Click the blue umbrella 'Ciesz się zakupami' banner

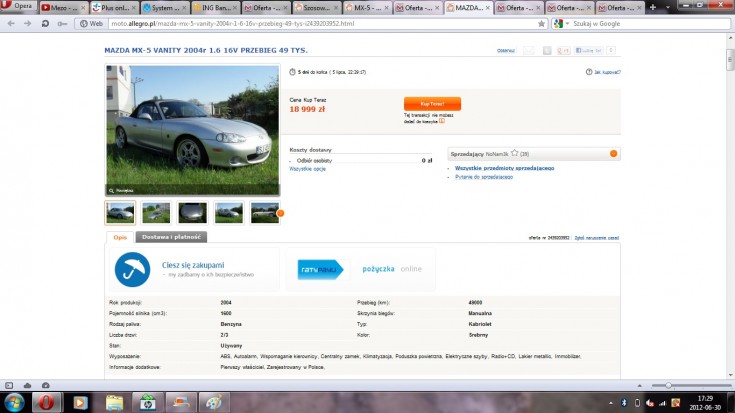click(x=194, y=270)
